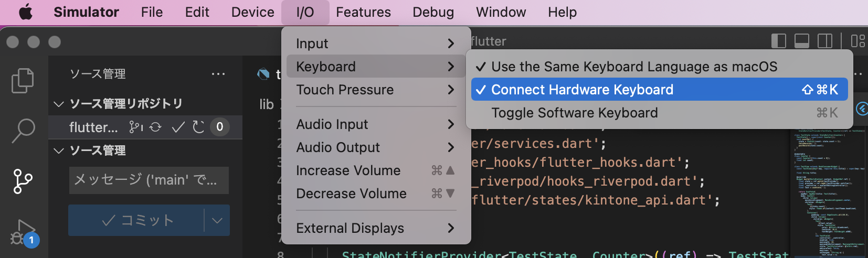This screenshot has height=258, width=868.
Task: Toggle the bottom panel layout icon
Action: [802, 41]
